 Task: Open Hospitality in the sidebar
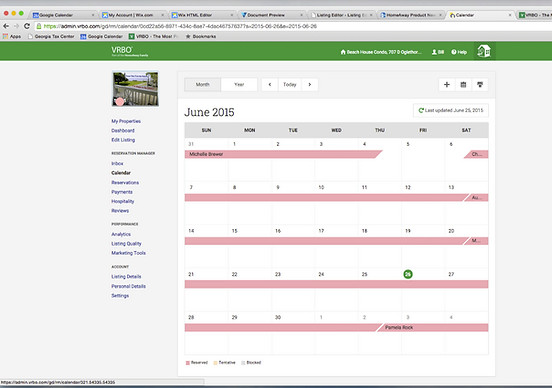(x=123, y=201)
